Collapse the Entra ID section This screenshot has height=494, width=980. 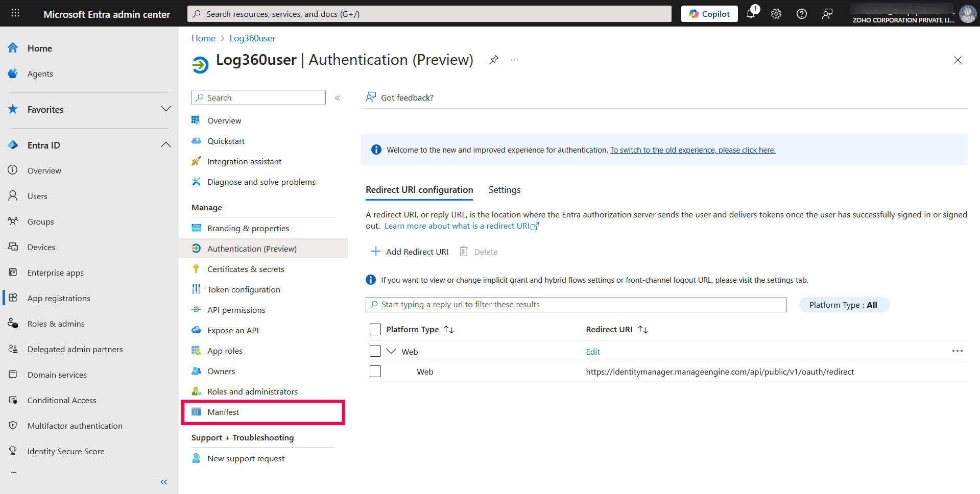(x=166, y=145)
